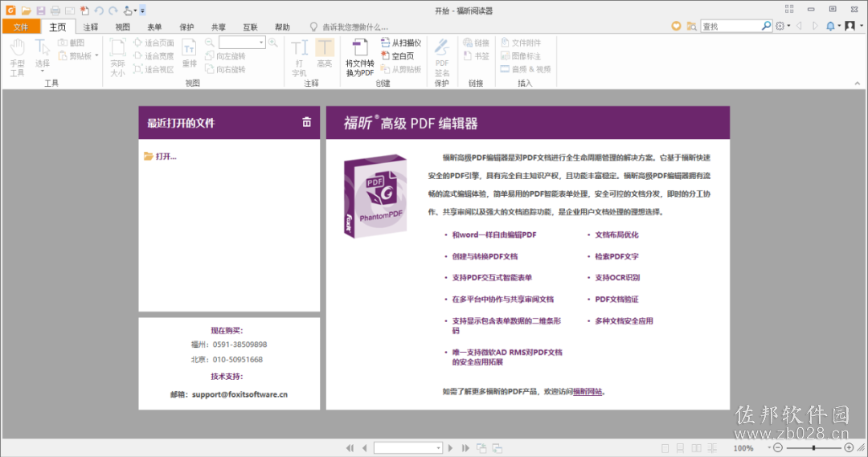Expand the Select (选择) tool dropdown arrow

pos(42,71)
